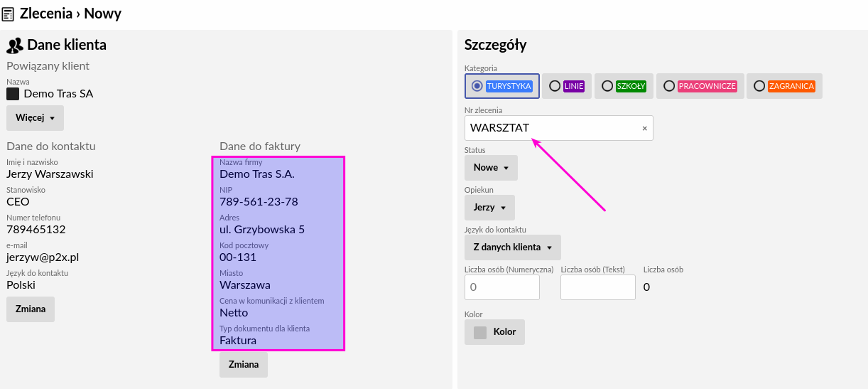Viewport: 868px width, 389px height.
Task: Select the PRACOWNICZE category option
Action: [x=669, y=86]
